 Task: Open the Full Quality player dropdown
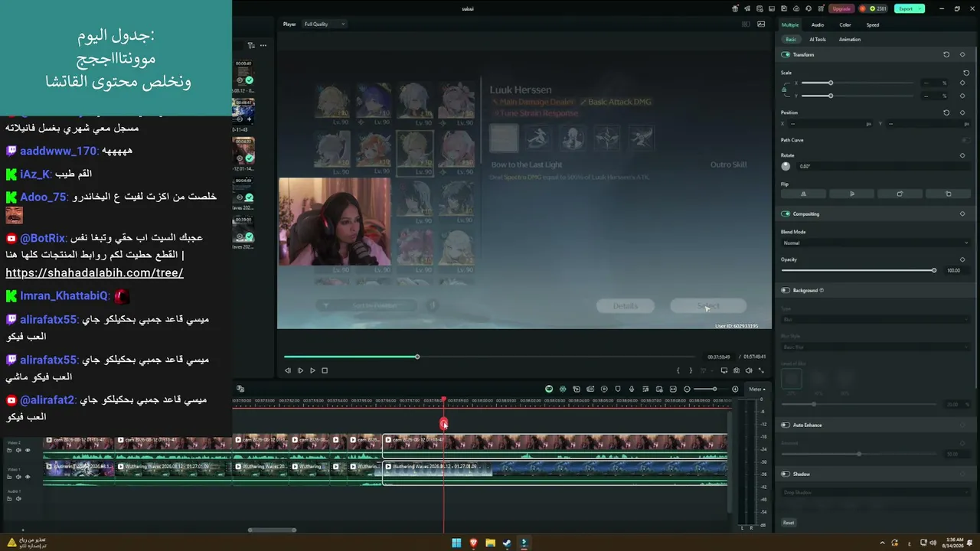[325, 24]
